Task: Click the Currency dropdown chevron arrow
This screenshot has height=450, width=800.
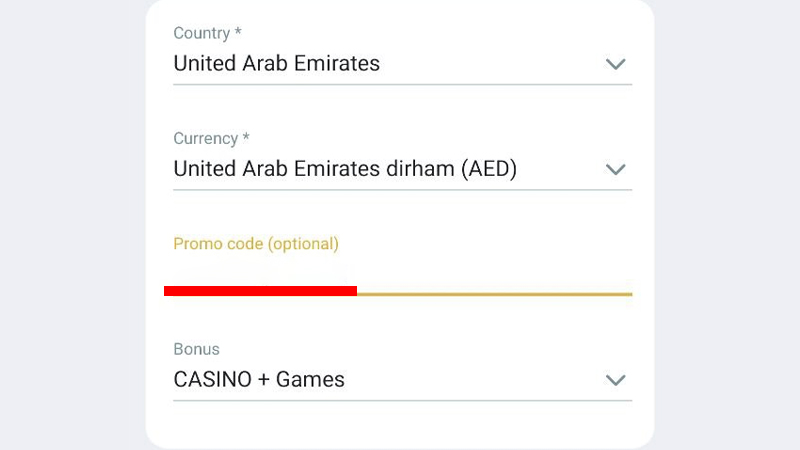Action: (x=616, y=169)
